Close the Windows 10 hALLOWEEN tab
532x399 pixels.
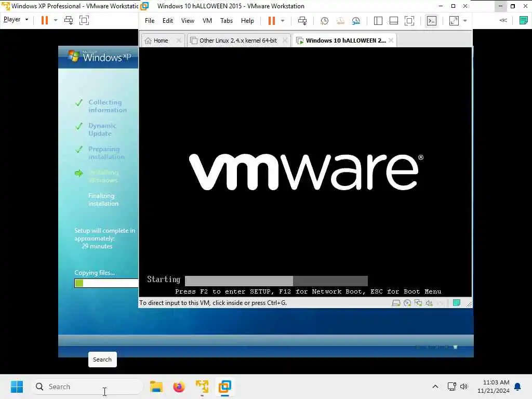[x=391, y=41]
